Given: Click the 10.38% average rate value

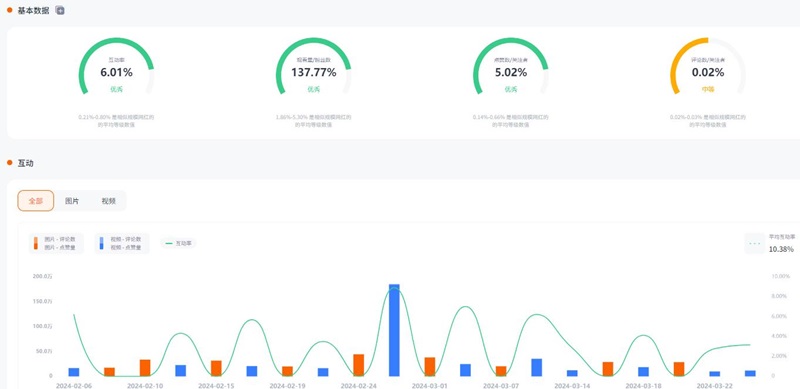Looking at the screenshot, I should (x=781, y=249).
